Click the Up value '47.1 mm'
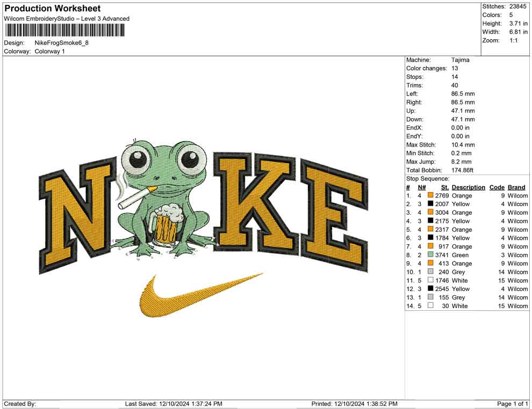532x409 pixels. (x=463, y=111)
